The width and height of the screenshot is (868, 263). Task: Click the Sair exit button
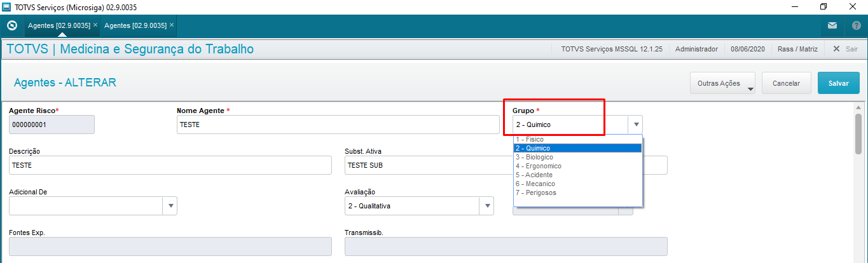click(845, 49)
